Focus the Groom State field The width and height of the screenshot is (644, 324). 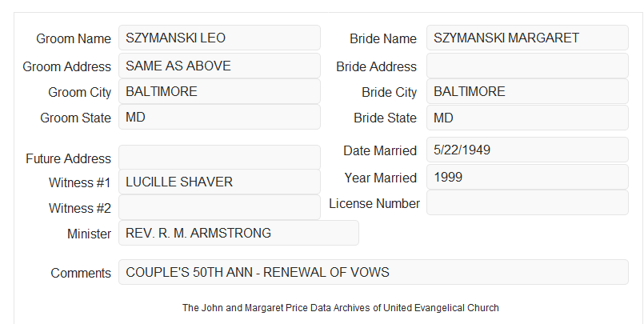(219, 117)
